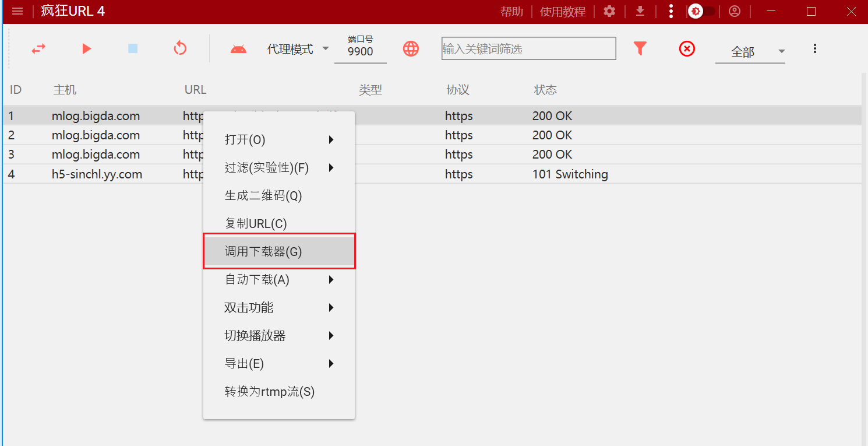Flip the toggle switch in the title bar
Viewport: 868px width, 446px height.
pos(701,11)
